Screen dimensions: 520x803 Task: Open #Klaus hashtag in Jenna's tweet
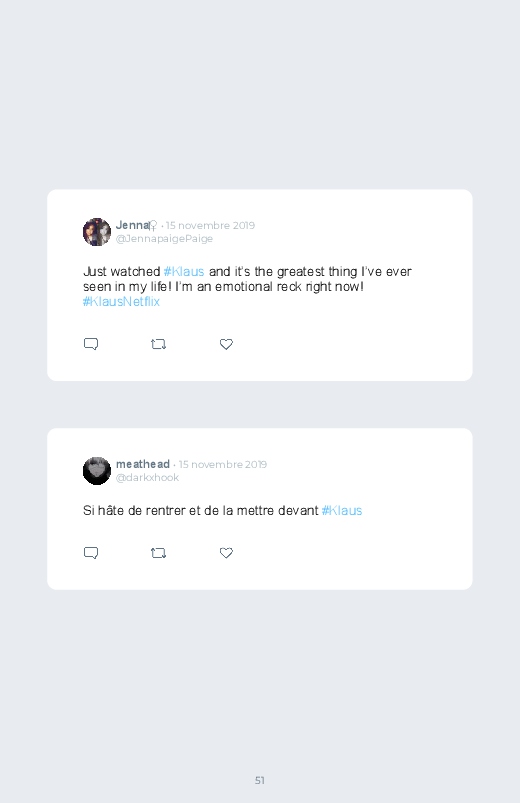(x=184, y=271)
